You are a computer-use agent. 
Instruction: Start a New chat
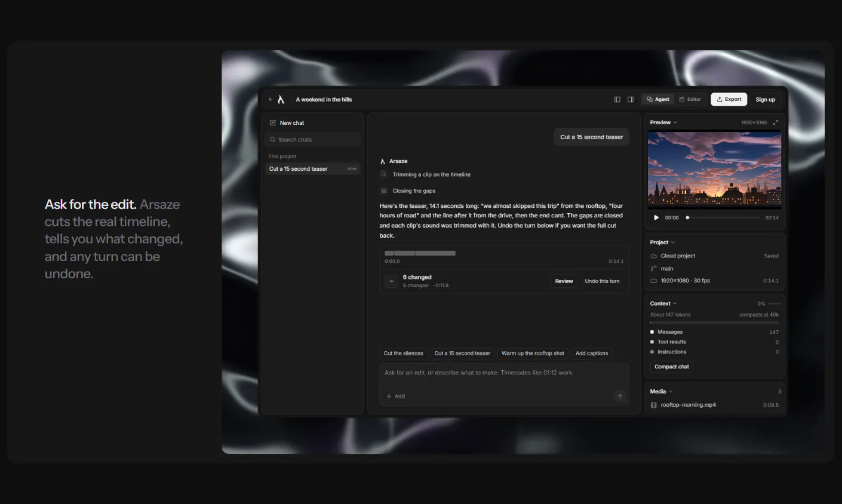pos(287,123)
